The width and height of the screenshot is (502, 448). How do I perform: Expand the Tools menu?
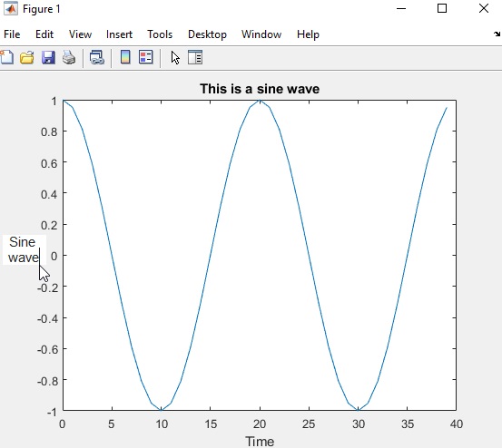160,34
